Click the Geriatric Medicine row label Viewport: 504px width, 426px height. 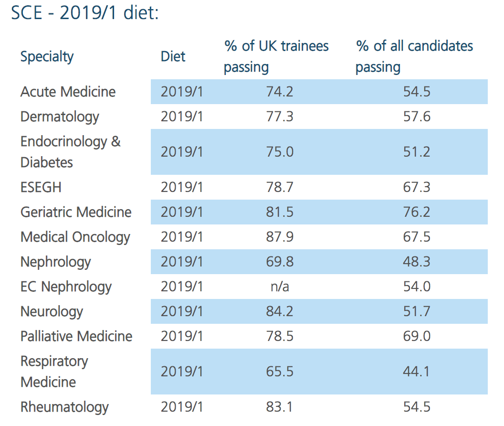(76, 212)
